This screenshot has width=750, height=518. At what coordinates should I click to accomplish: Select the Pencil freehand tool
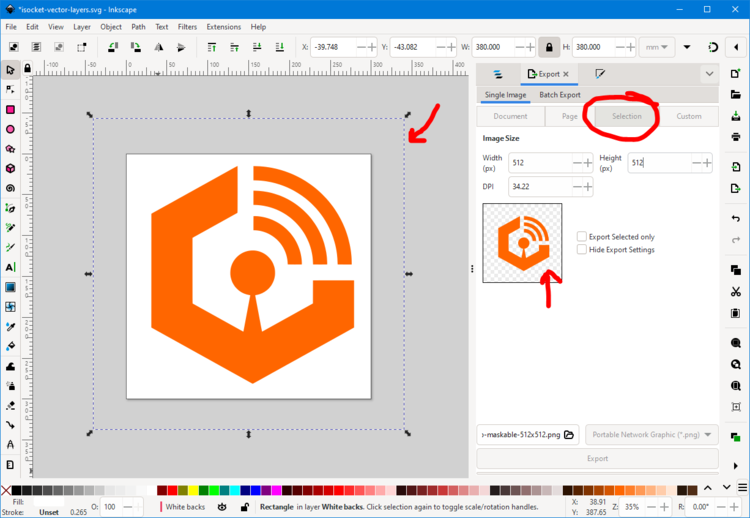point(10,228)
